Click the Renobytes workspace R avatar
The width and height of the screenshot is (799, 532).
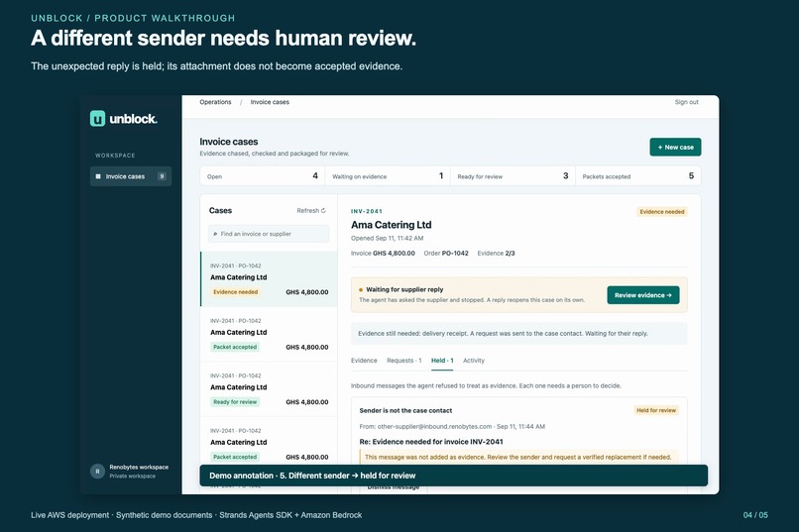pos(97,472)
